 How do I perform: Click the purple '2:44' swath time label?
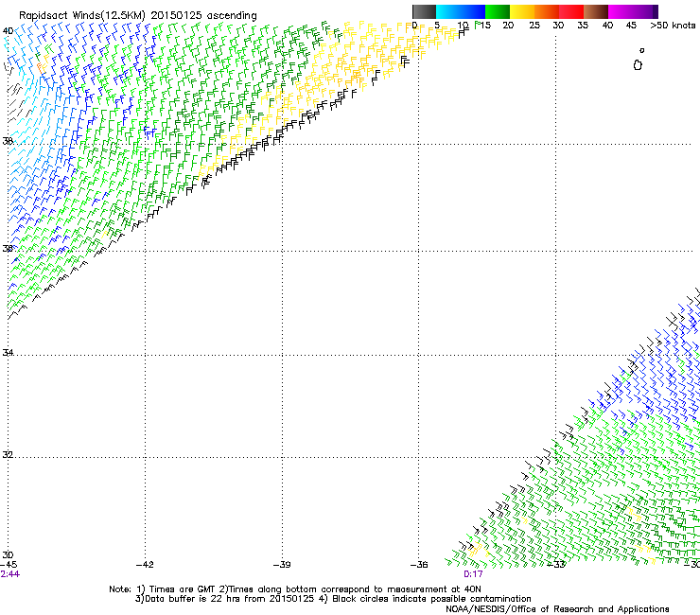coord(9,574)
